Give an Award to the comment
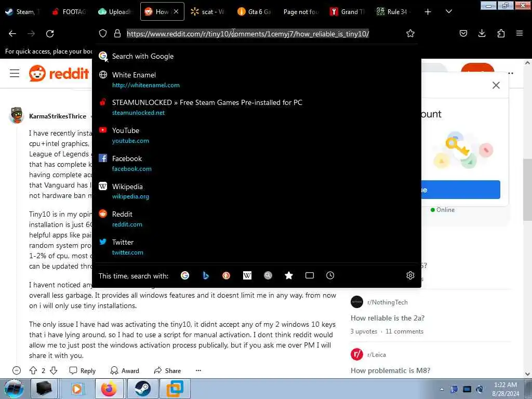Image resolution: width=532 pixels, height=399 pixels. pos(125,370)
